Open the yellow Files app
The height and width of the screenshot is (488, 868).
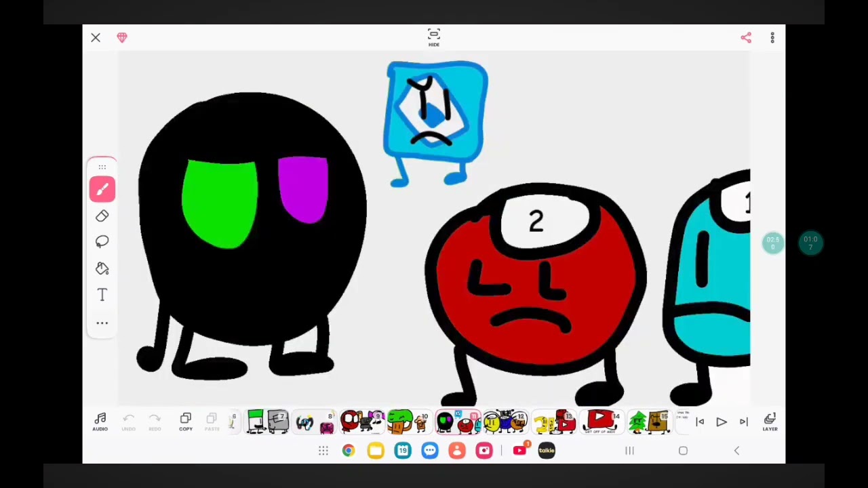375,451
